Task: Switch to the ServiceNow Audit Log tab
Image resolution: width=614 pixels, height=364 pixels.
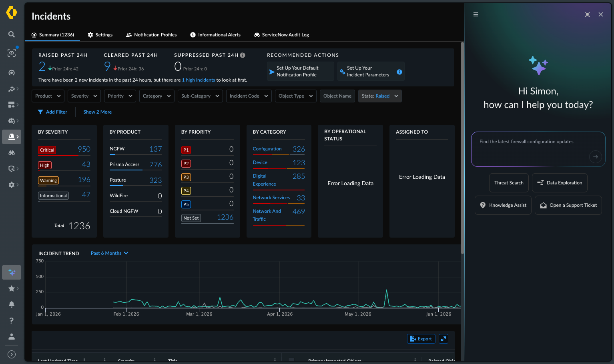Action: [x=281, y=35]
